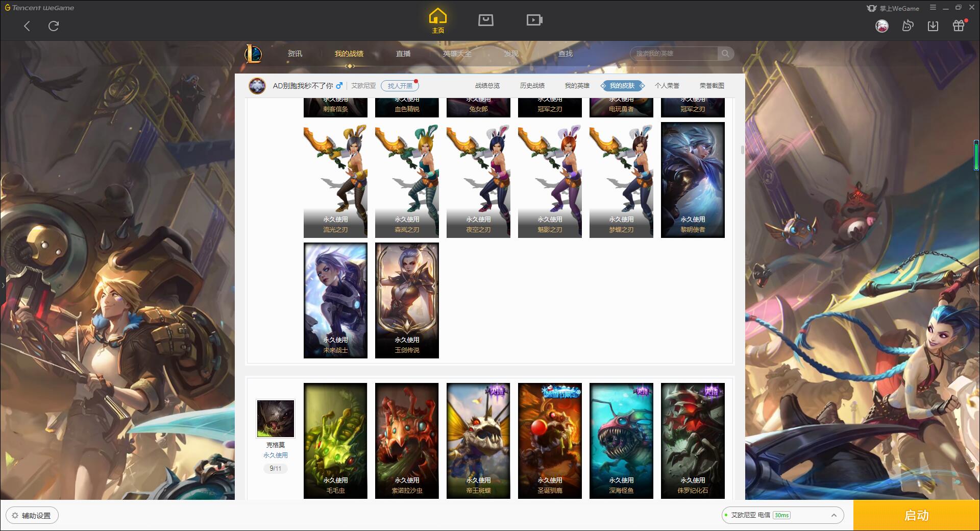This screenshot has height=531, width=980.
Task: Select the 夜空之刃 skin thumbnail
Action: [x=478, y=180]
